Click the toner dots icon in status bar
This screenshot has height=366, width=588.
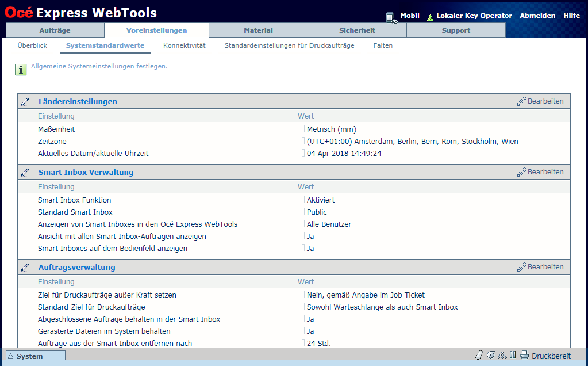point(502,355)
